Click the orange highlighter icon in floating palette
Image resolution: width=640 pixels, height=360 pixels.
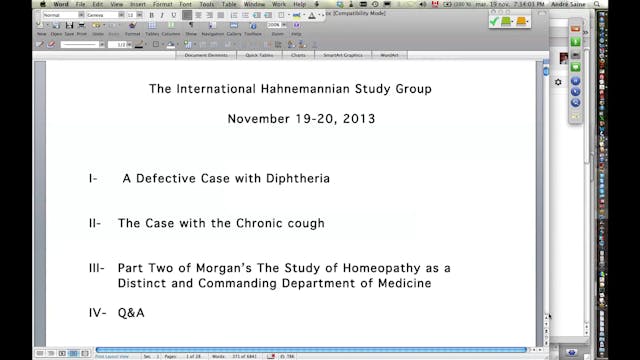521,21
